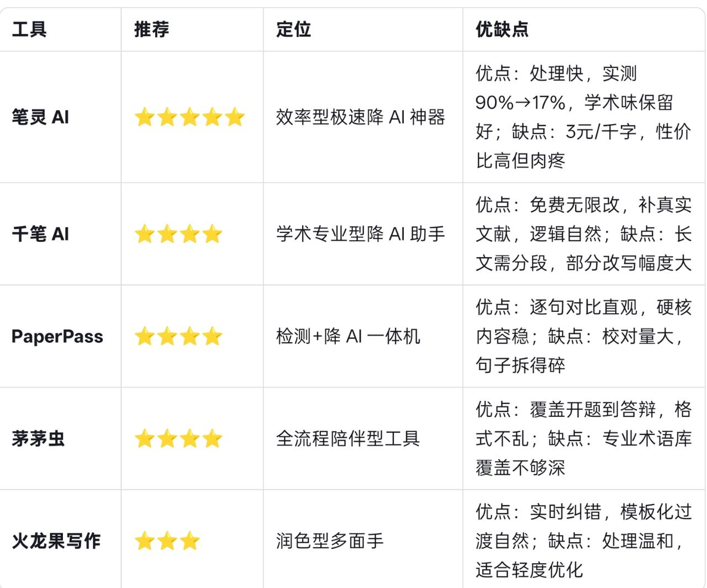The height and width of the screenshot is (588, 707).
Task: Select the 工具 column header
Action: 29,29
